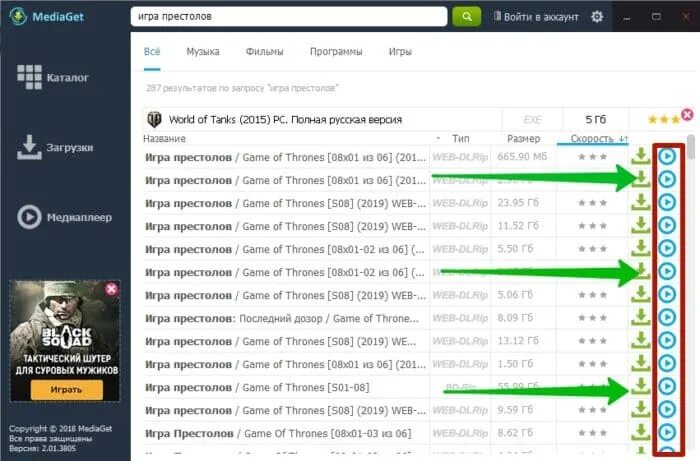This screenshot has height=461, width=700.
Task: Play the 23.95 Гб Game of Thrones video
Action: pyautogui.click(x=667, y=202)
